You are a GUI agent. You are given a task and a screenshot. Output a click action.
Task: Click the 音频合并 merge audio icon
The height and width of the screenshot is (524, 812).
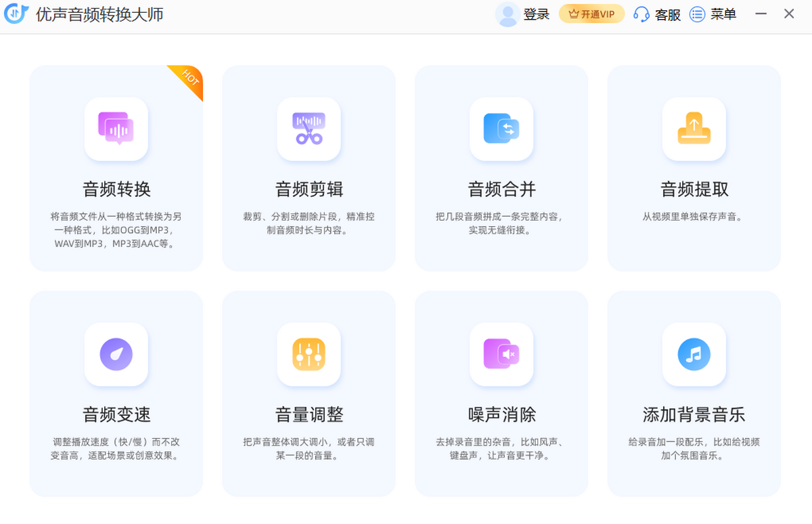point(501,129)
